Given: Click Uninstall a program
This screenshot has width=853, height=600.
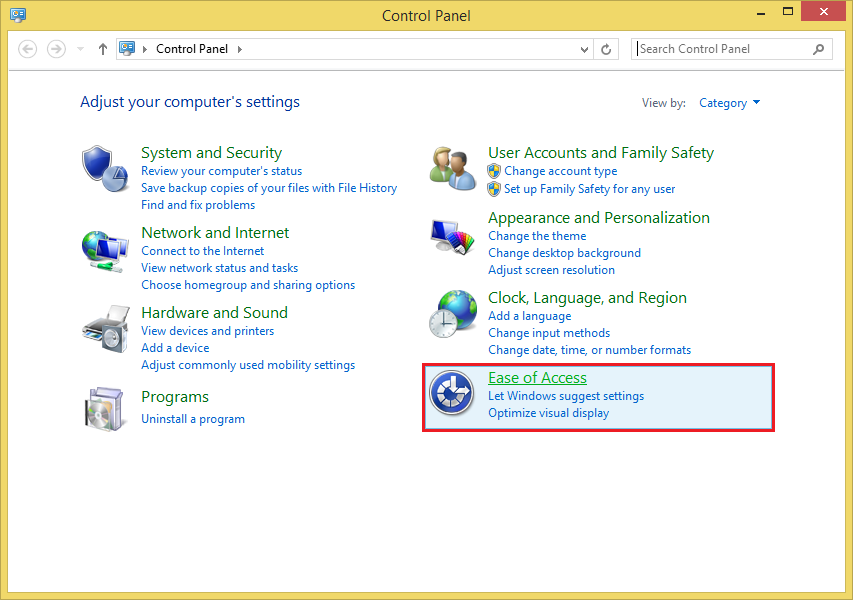Looking at the screenshot, I should (193, 419).
